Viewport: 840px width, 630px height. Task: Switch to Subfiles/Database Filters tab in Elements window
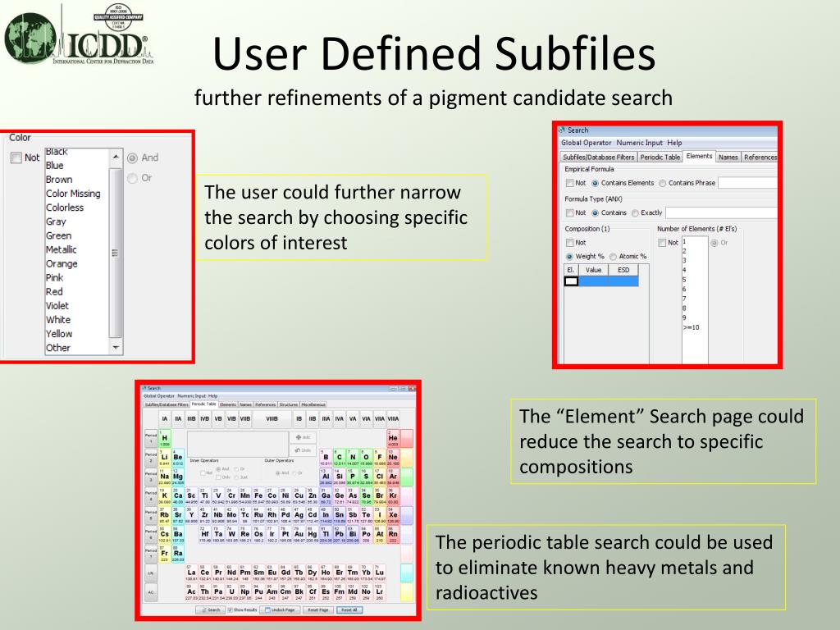598,157
